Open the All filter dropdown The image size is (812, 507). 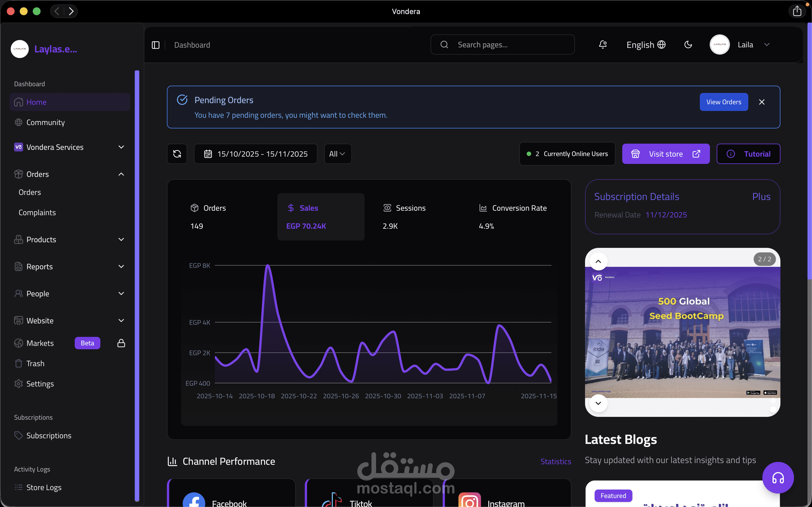click(337, 154)
